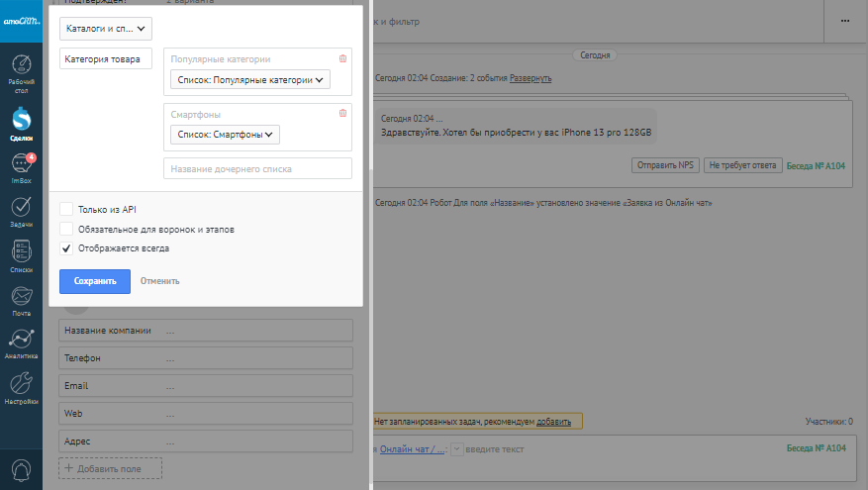Viewport: 868px width, 490px height.
Task: Check Обязательное для воронок и этапов
Action: [x=66, y=229]
